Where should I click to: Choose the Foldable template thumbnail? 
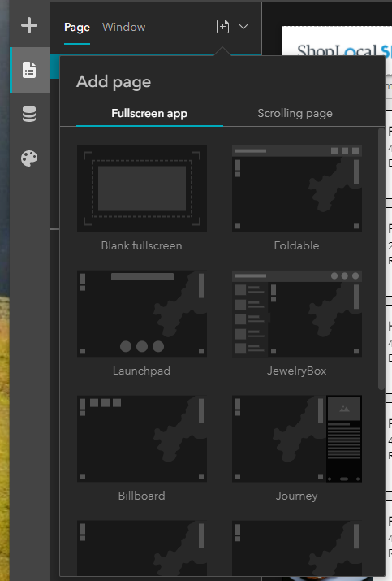point(297,189)
